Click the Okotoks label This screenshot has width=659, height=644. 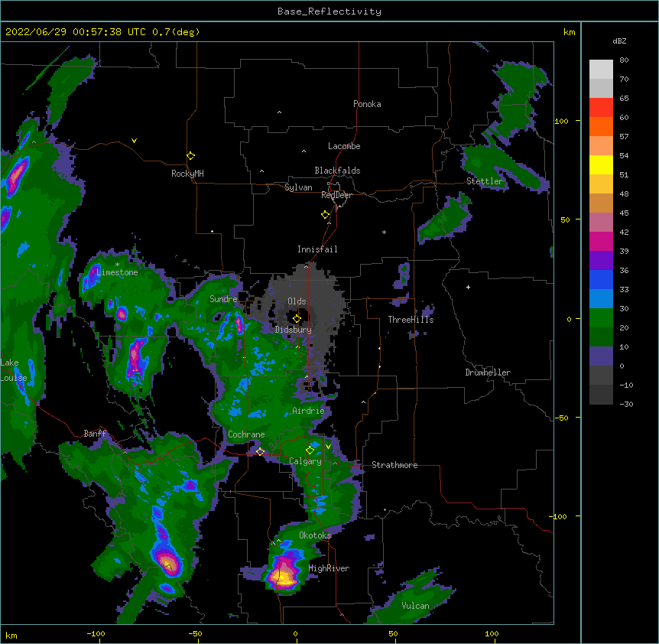(x=315, y=535)
